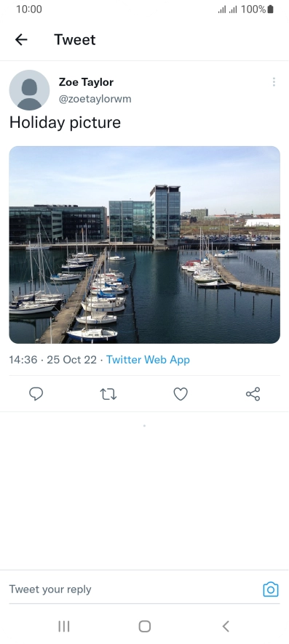Tap the reply speech bubble icon

[x=36, y=394]
